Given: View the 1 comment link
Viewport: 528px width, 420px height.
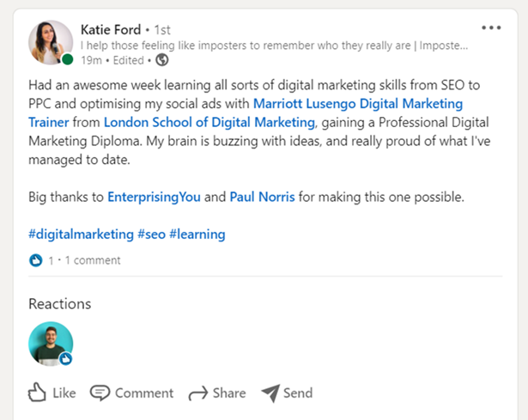Looking at the screenshot, I should tap(93, 260).
